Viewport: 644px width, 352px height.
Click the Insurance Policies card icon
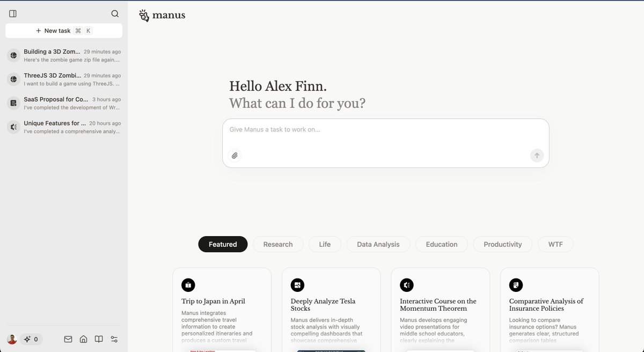click(x=516, y=285)
